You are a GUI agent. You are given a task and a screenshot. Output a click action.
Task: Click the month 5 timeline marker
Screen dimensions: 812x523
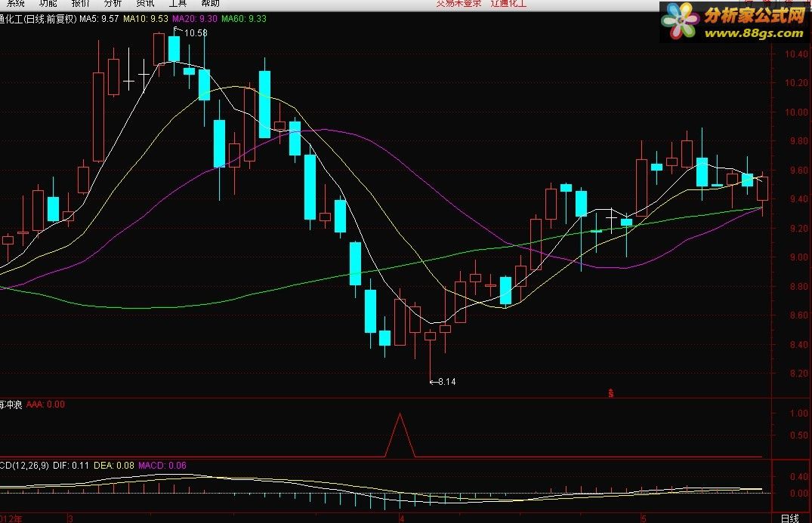[644, 518]
